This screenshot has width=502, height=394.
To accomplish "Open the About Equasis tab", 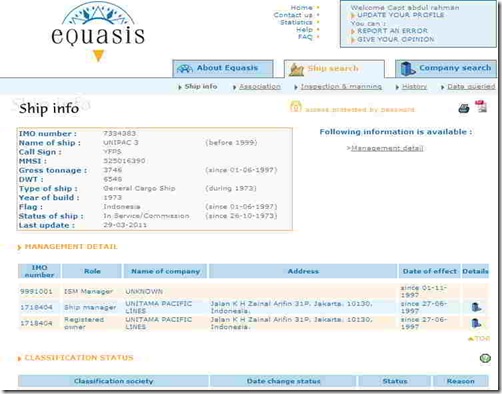I will tap(223, 68).
